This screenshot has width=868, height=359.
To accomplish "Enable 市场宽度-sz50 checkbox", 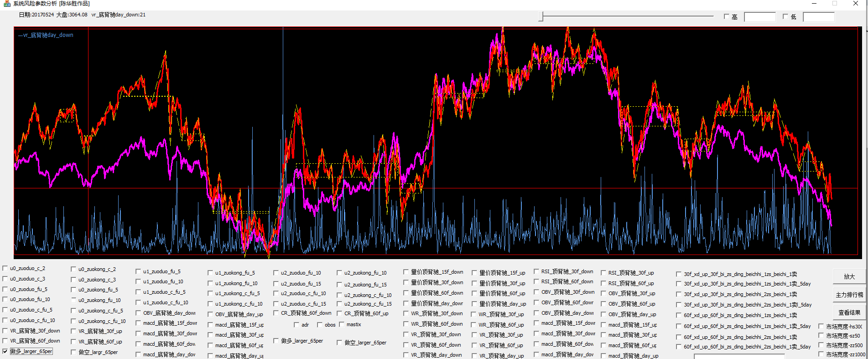I will (x=821, y=336).
